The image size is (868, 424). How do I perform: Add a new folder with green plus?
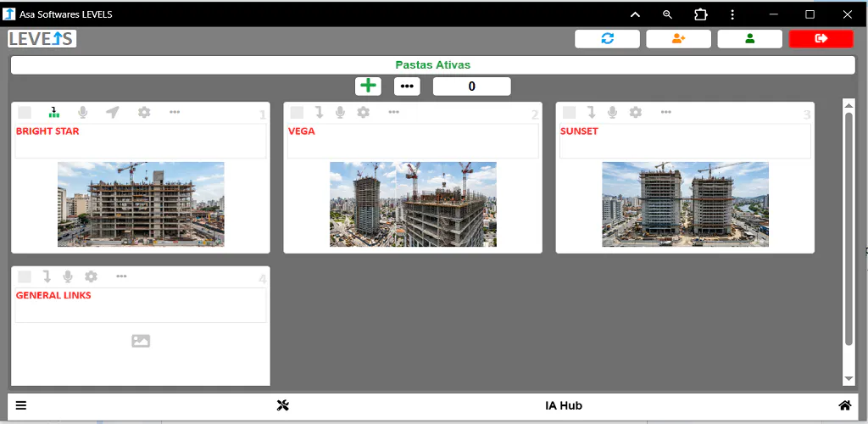tap(368, 86)
